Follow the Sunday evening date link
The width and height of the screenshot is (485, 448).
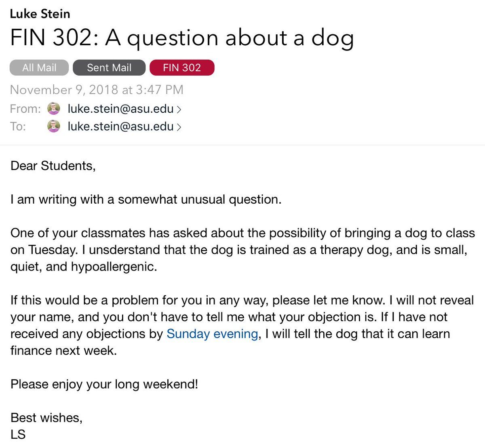coord(212,334)
